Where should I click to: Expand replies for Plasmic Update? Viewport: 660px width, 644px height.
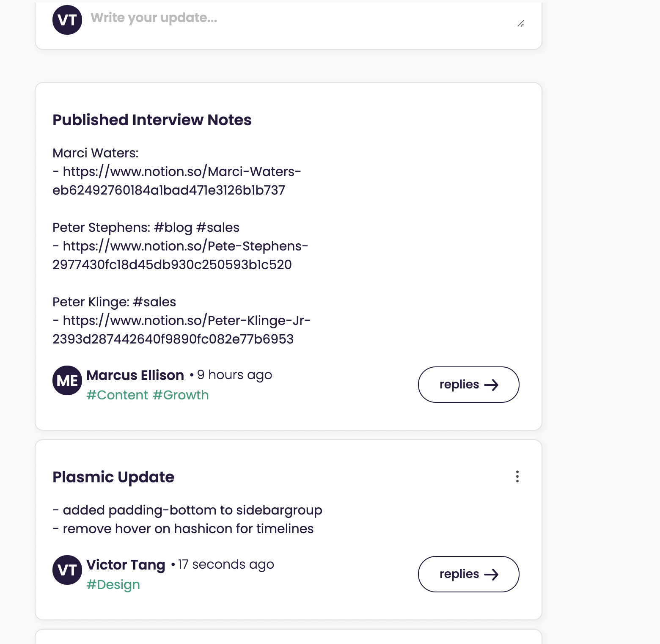pos(468,574)
